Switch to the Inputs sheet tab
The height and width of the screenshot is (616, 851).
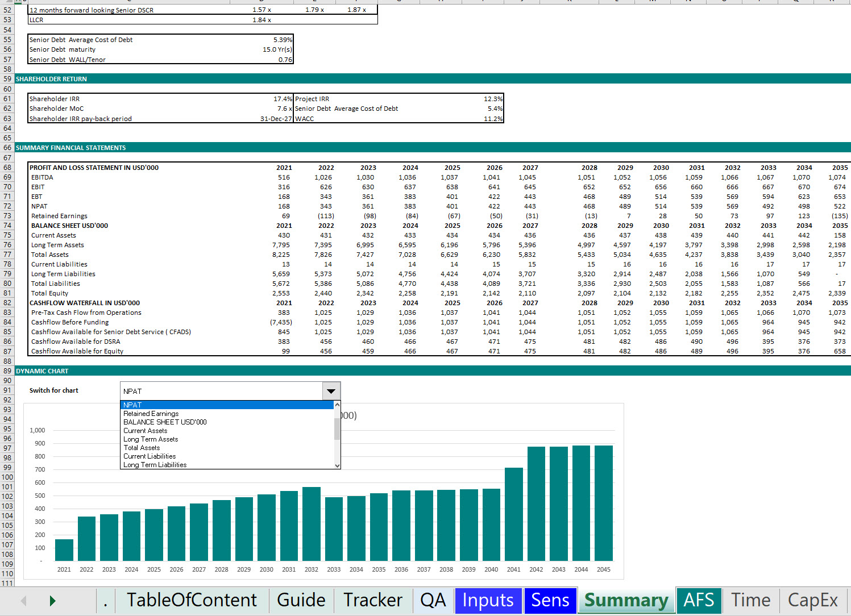tap(488, 600)
